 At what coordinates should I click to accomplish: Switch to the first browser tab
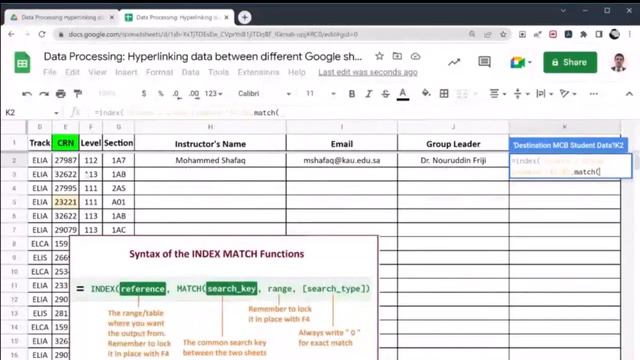point(61,17)
